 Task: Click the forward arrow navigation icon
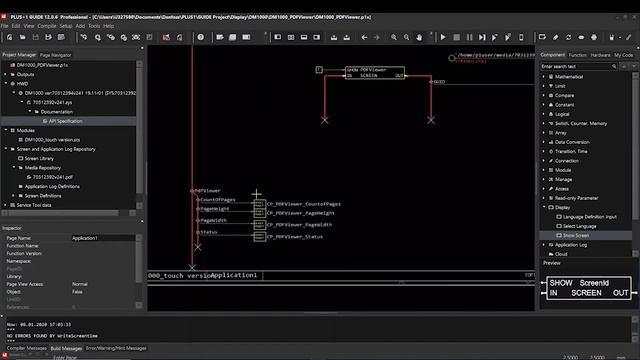click(376, 37)
